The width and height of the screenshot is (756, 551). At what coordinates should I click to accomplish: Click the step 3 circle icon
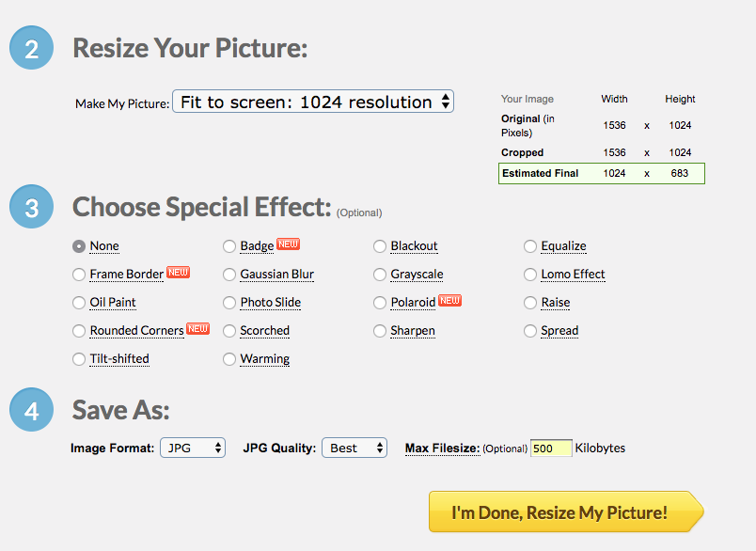pos(32,207)
